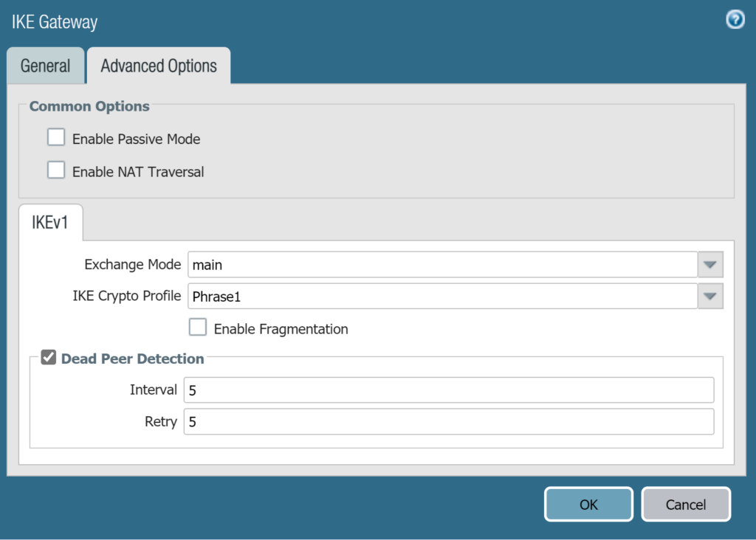Click the IKE Gateway dialog title
This screenshot has height=540, width=756.
pos(55,22)
